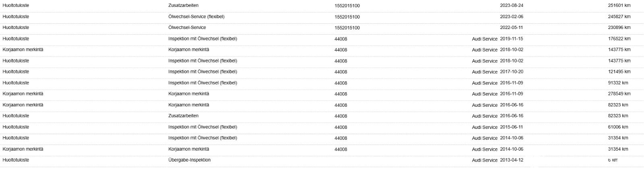Click the 245827 km mileage value
This screenshot has width=644, height=172.
click(x=619, y=17)
